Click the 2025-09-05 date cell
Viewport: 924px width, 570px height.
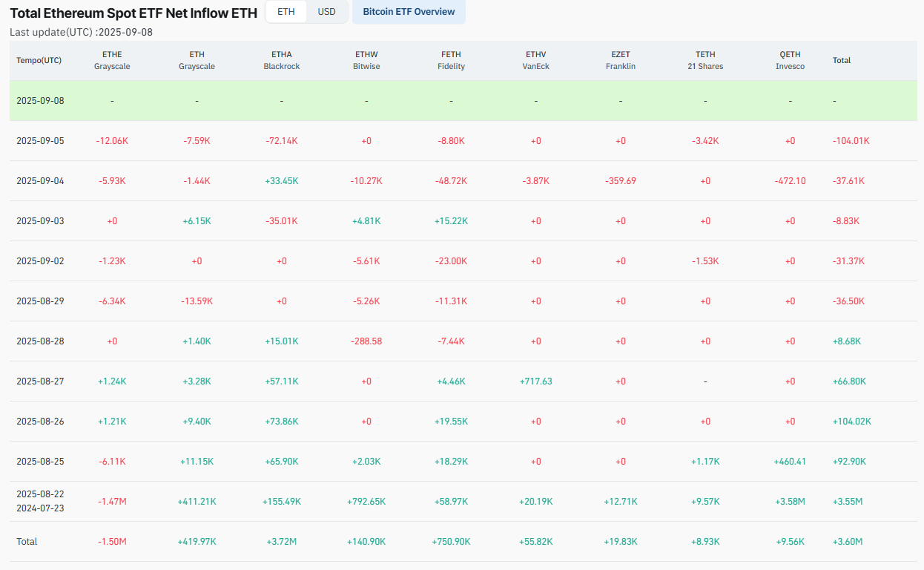[x=41, y=140]
